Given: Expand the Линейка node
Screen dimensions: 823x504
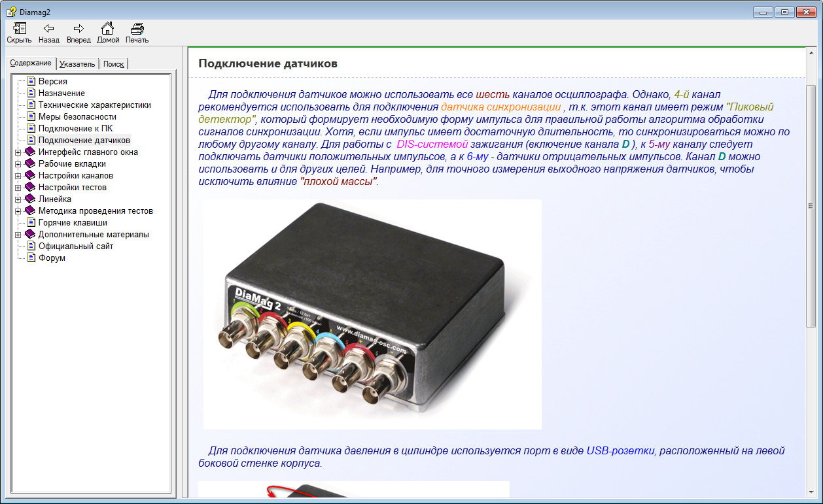Looking at the screenshot, I should [x=18, y=199].
